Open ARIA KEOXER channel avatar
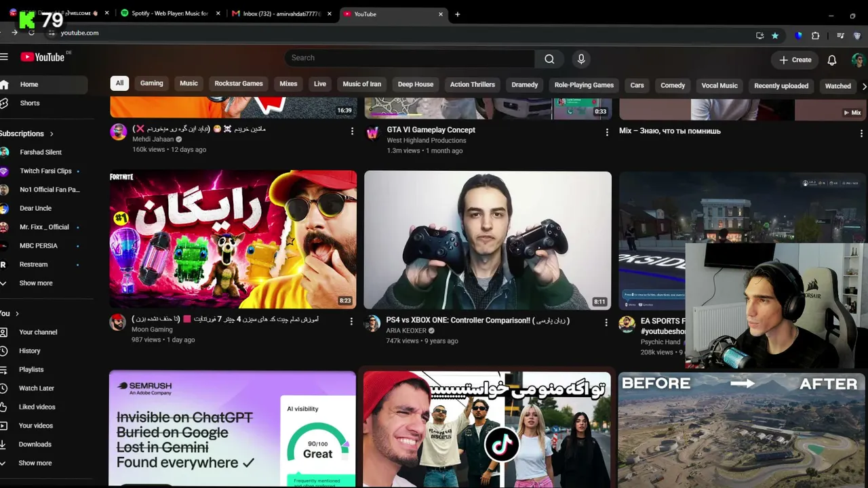The width and height of the screenshot is (868, 488). tap(372, 323)
